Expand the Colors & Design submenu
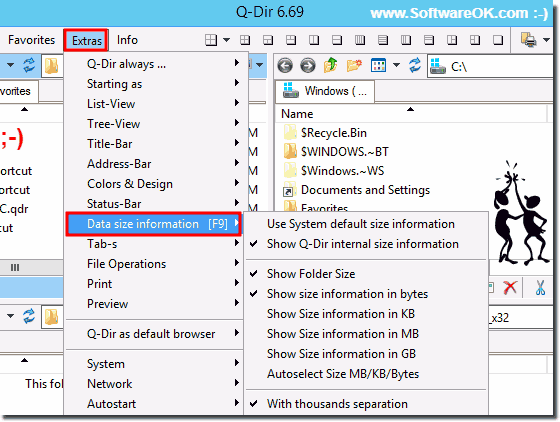The image size is (560, 422). point(155,184)
